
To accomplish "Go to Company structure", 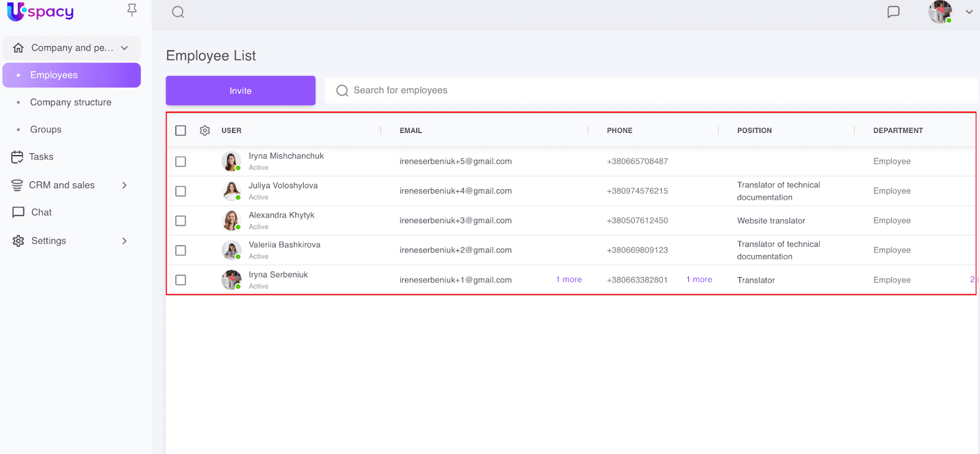I will point(70,102).
